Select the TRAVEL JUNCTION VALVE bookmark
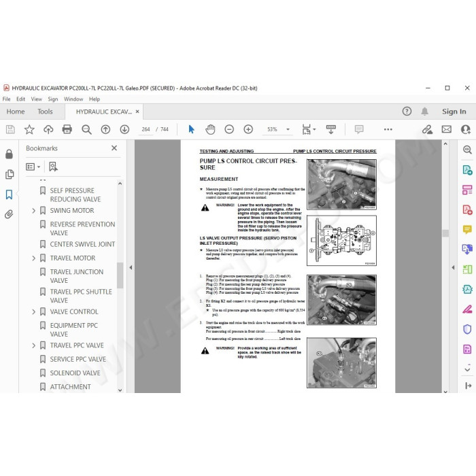This screenshot has width=476, height=476. [x=76, y=276]
